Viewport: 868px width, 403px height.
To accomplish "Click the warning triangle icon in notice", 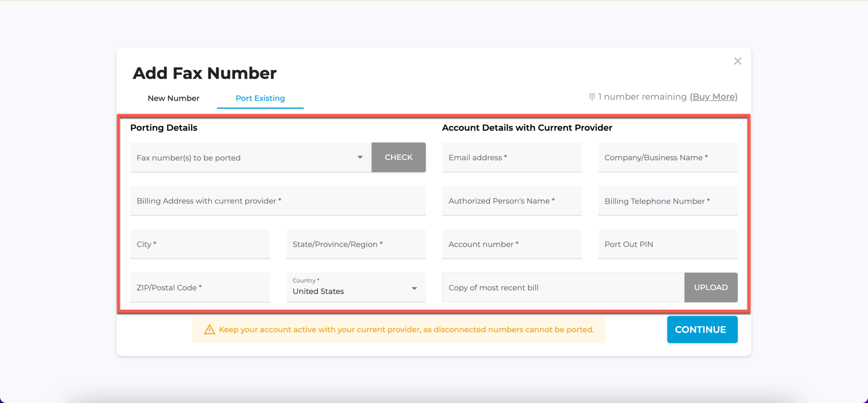I will point(209,330).
